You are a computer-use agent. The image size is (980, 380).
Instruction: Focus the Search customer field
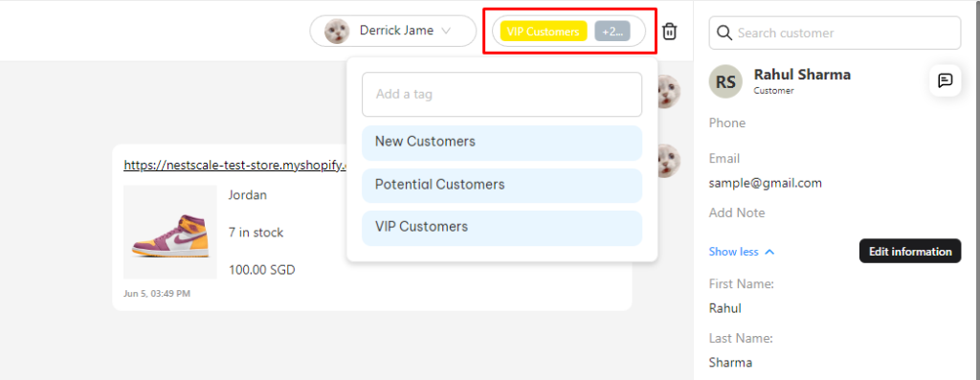tap(835, 33)
